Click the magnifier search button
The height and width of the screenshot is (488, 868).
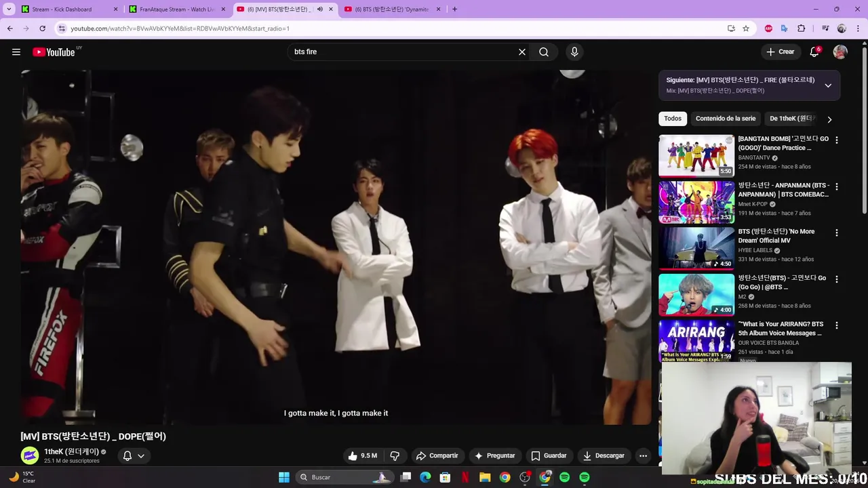click(x=544, y=52)
